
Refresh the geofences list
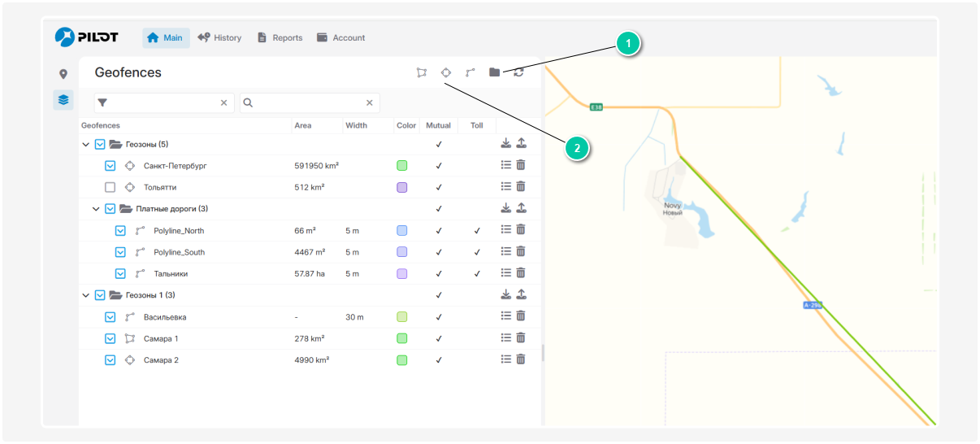coord(518,72)
